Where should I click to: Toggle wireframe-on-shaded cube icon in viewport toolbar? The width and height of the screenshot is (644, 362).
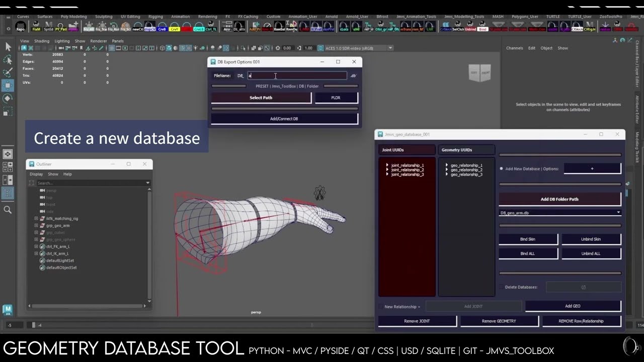pos(182,48)
